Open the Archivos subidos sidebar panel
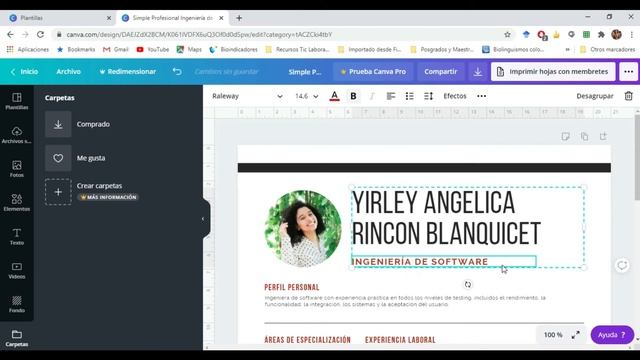Screen dimensions: 640x360 [17, 135]
